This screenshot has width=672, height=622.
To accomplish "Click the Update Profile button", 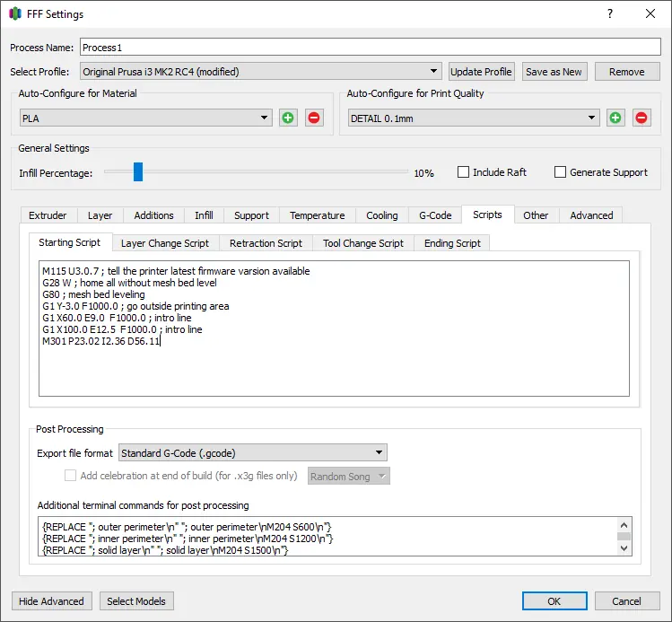I will click(x=481, y=72).
